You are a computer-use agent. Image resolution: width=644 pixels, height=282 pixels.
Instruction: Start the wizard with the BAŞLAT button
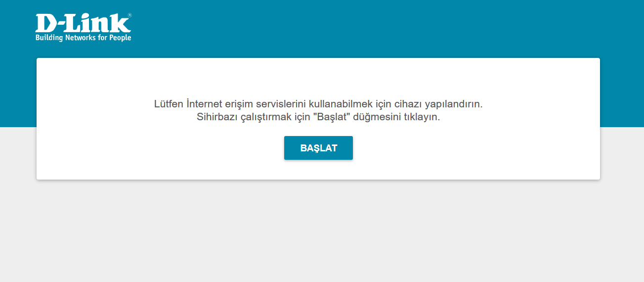(318, 148)
